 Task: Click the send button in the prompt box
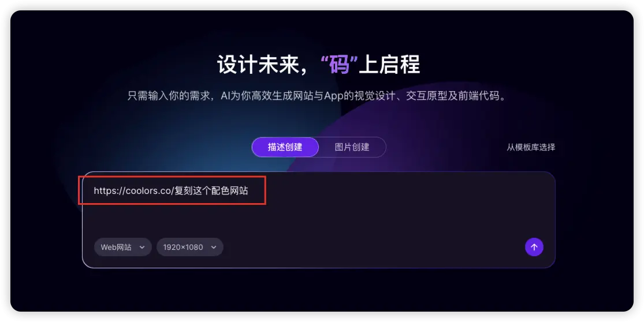tap(534, 247)
